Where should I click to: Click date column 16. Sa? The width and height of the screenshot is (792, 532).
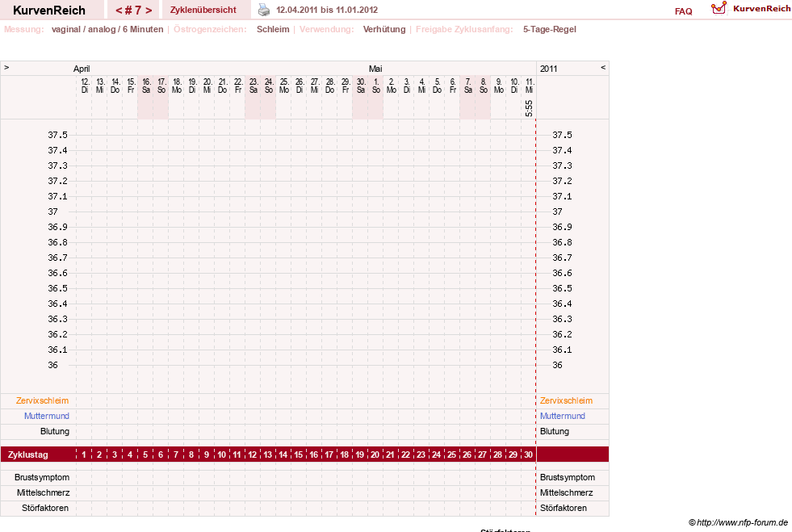point(146,86)
